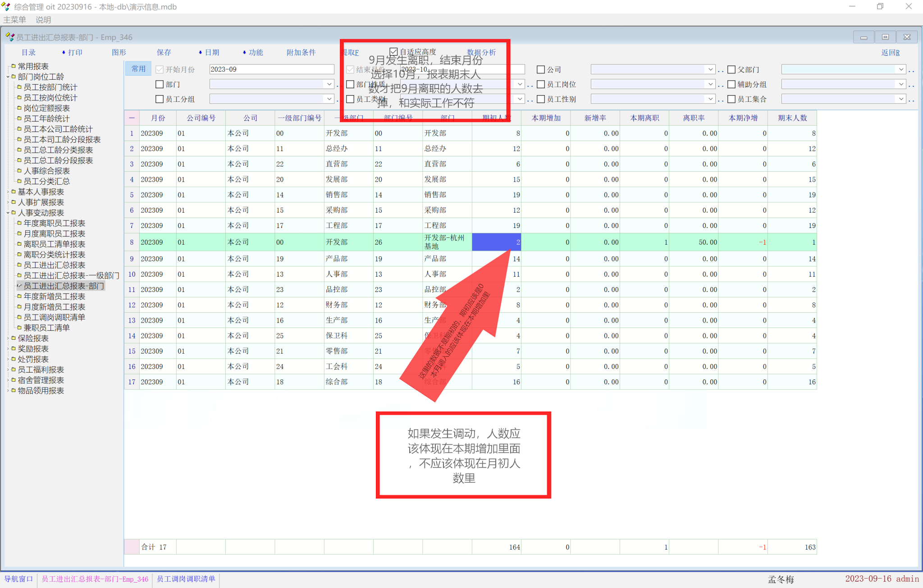Click the 附加条件 button

(301, 52)
